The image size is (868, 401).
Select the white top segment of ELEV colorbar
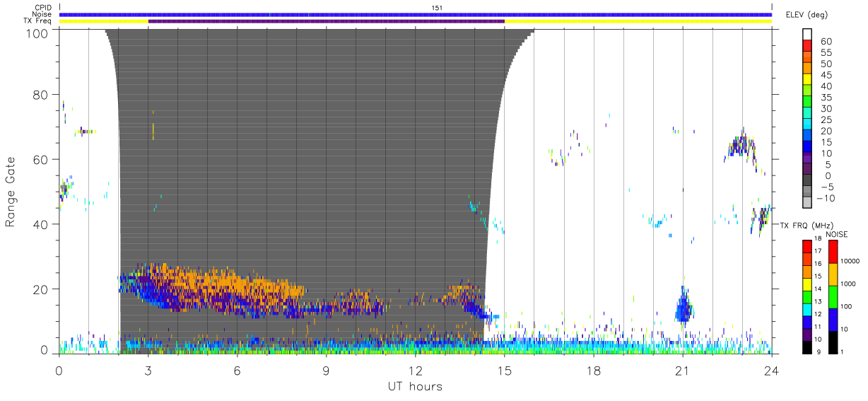point(808,35)
